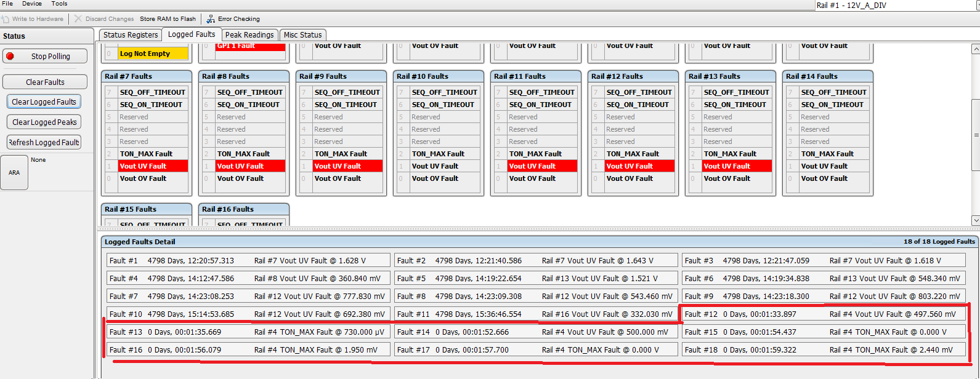This screenshot has height=379, width=980.
Task: Click the Refresh Logged Faults button
Action: (x=44, y=143)
